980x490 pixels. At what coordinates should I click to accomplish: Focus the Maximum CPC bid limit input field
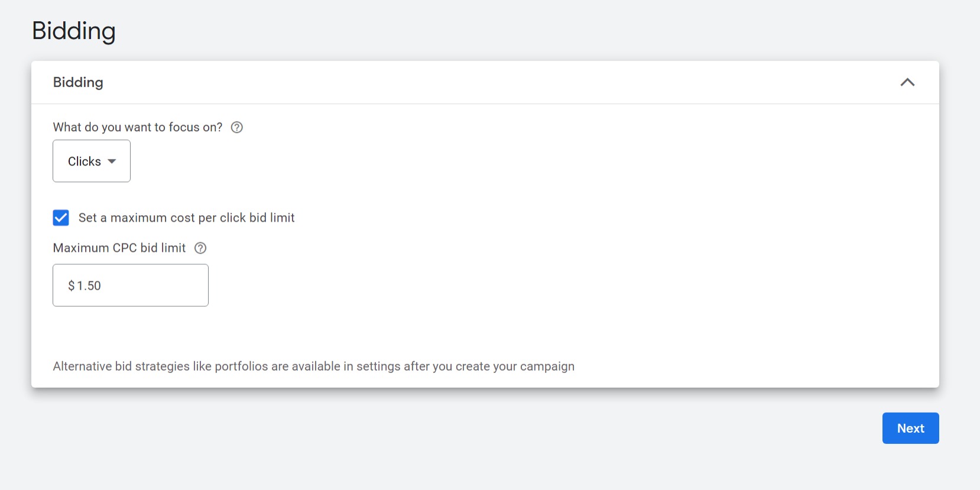tap(131, 285)
